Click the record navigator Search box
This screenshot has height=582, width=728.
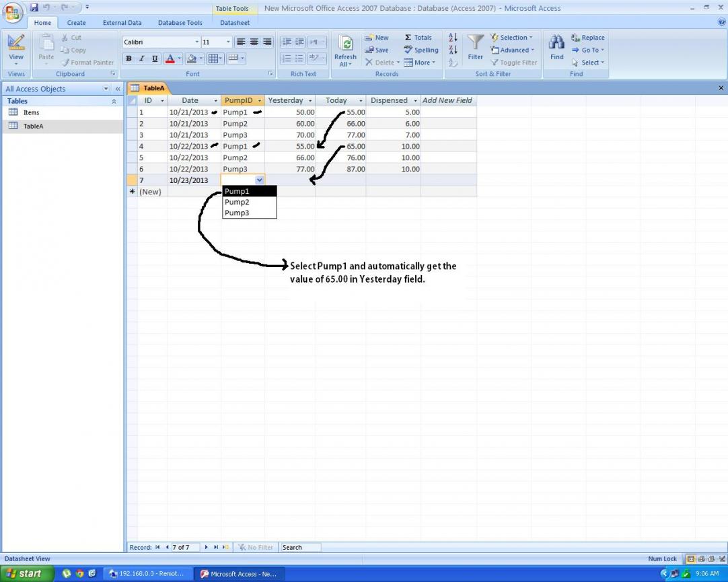(x=301, y=548)
